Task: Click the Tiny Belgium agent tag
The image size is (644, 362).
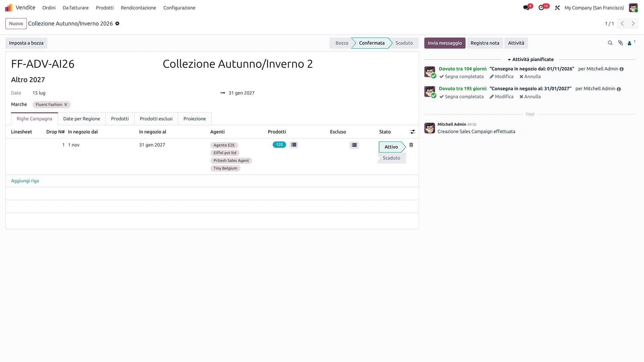Action: click(225, 168)
